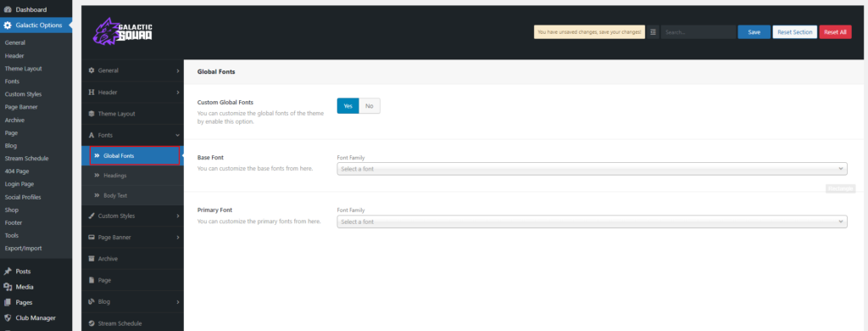Click the Galactic Squad logo

[122, 31]
